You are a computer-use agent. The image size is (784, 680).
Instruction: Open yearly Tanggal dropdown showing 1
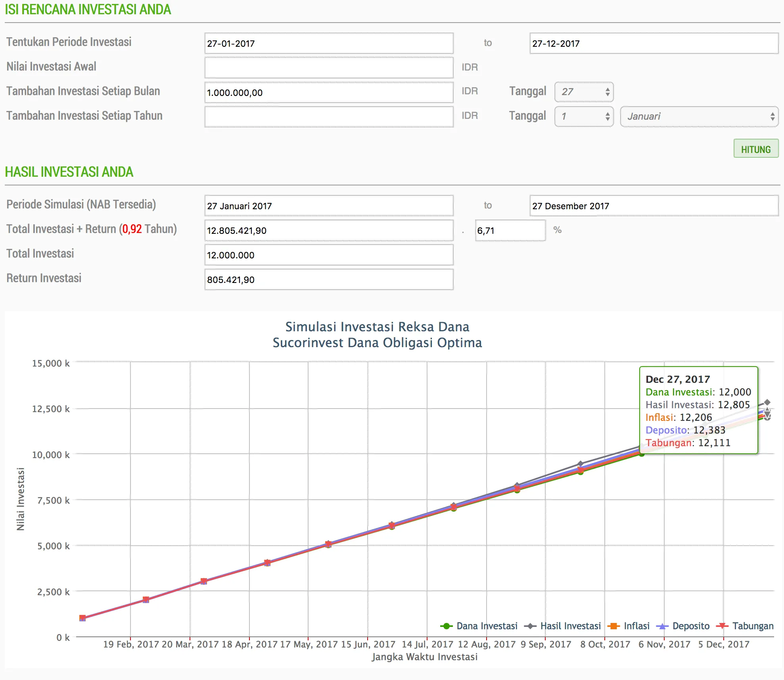[x=584, y=117]
